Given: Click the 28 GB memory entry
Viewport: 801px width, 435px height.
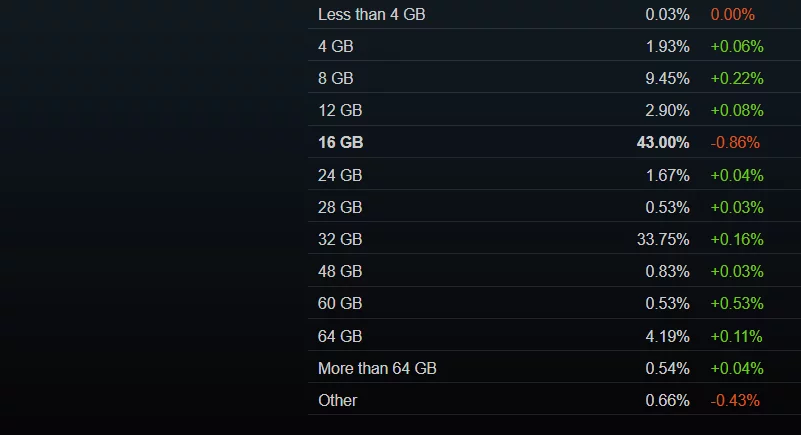Looking at the screenshot, I should [339, 207].
